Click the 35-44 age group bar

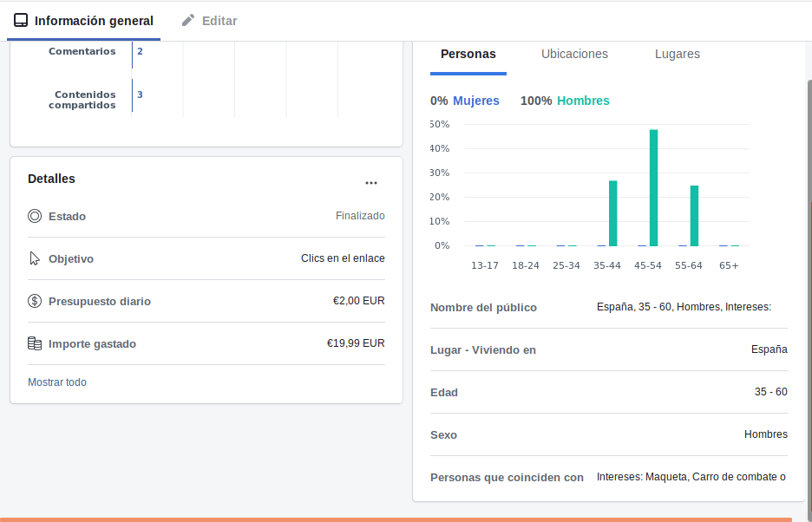click(x=613, y=213)
